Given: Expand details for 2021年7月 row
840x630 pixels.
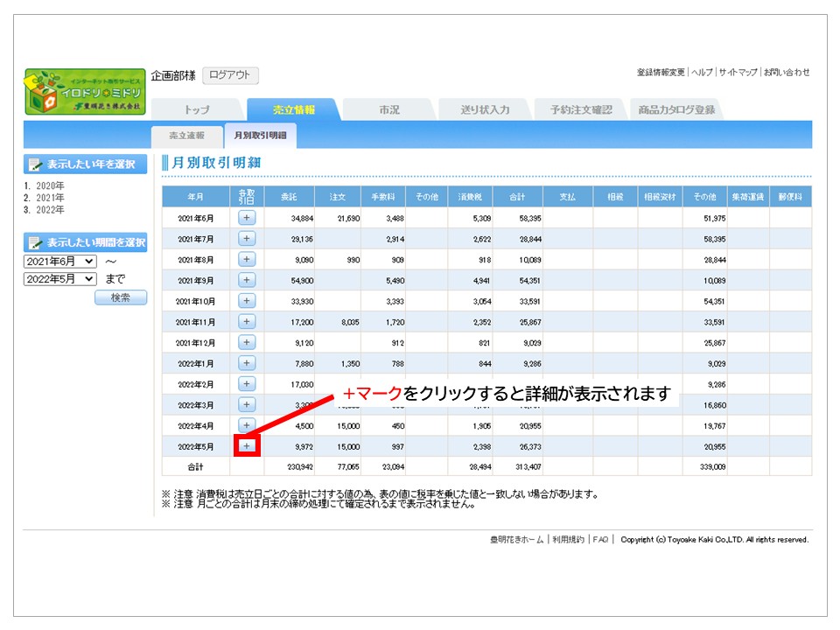Looking at the screenshot, I should coord(247,238).
